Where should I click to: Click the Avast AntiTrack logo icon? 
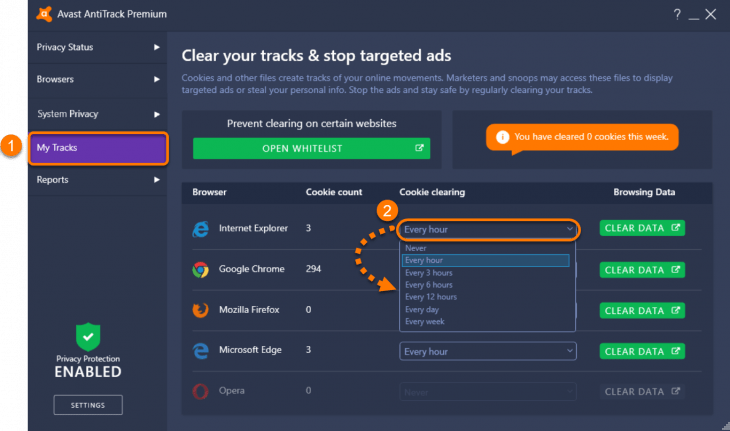(44, 14)
